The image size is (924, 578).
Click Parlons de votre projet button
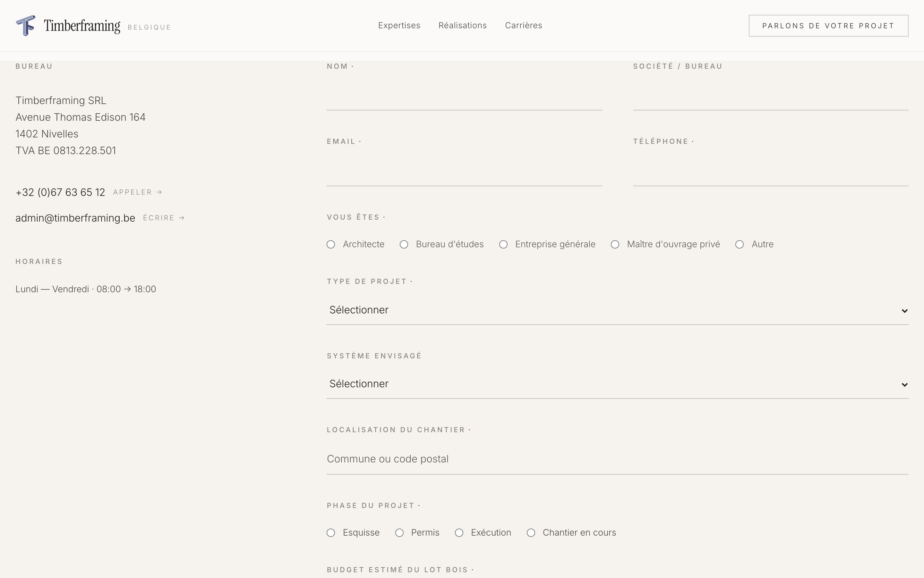[828, 26]
